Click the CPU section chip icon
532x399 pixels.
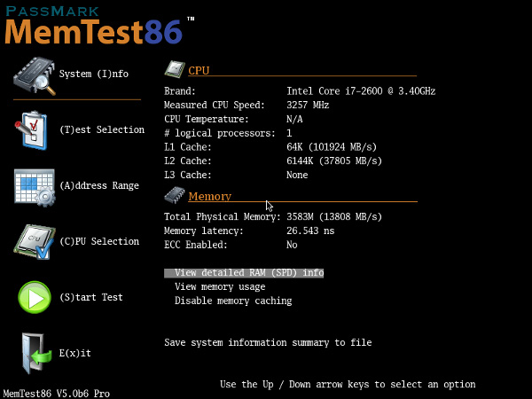pyautogui.click(x=175, y=69)
